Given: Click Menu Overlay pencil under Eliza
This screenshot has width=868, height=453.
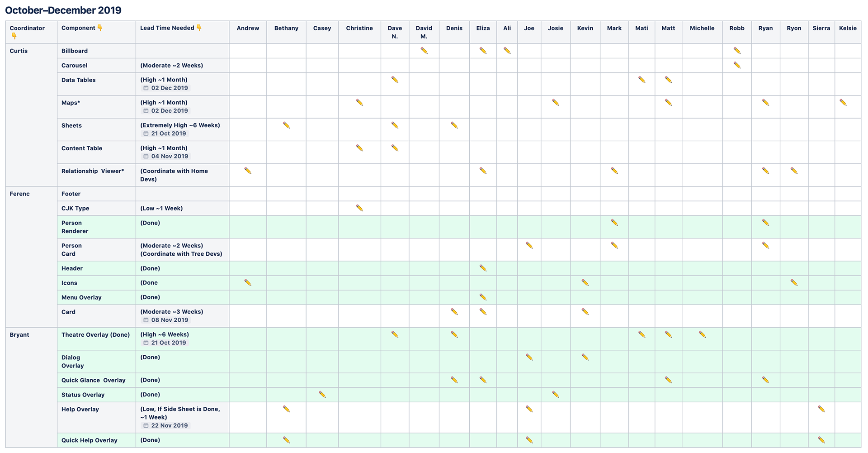Looking at the screenshot, I should pos(483,297).
